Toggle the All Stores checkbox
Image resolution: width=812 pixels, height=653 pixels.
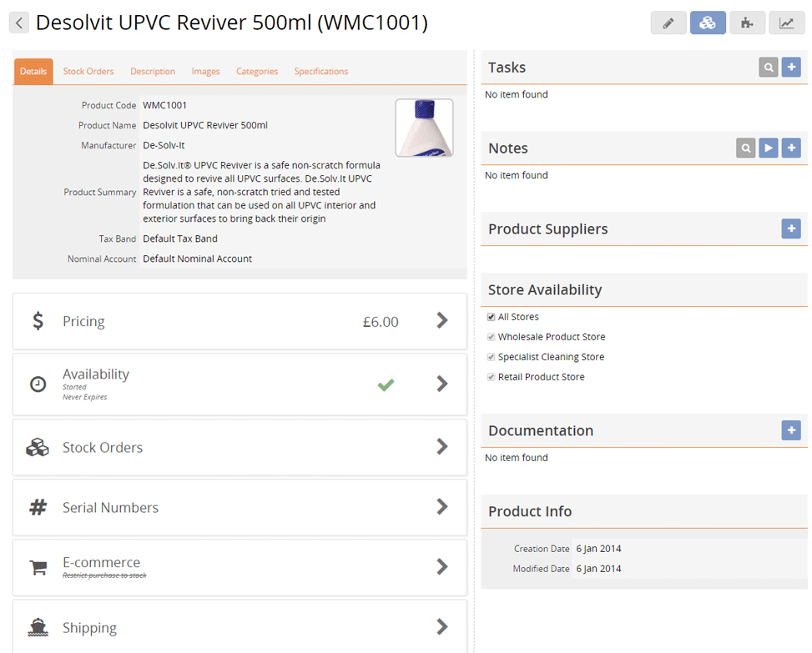click(491, 317)
